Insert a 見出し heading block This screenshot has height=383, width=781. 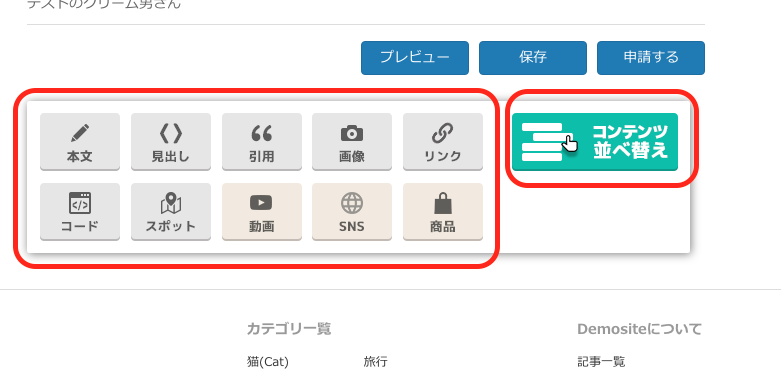coord(171,141)
